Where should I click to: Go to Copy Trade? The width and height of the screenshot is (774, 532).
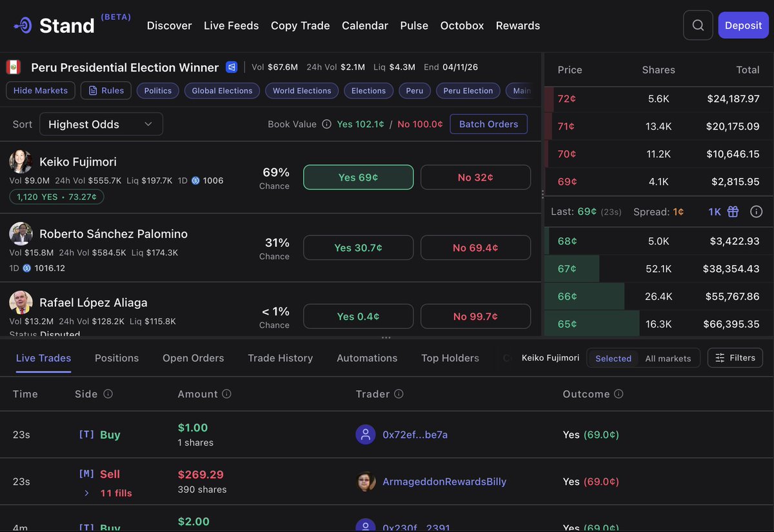click(301, 26)
